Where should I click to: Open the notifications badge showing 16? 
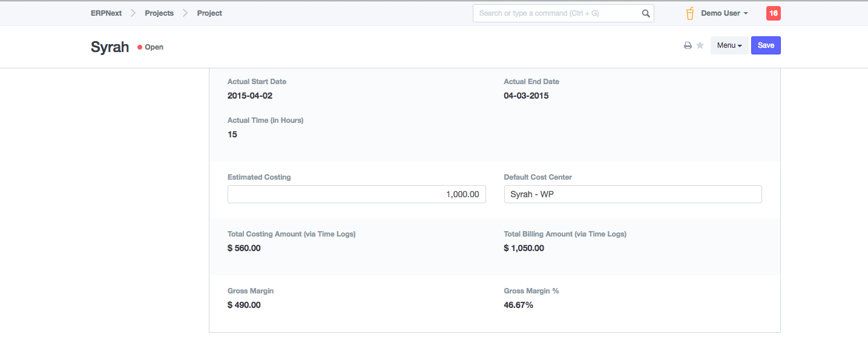click(773, 13)
